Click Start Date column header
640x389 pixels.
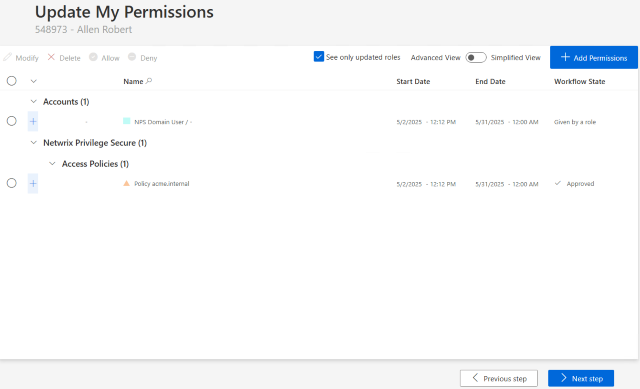pyautogui.click(x=413, y=81)
